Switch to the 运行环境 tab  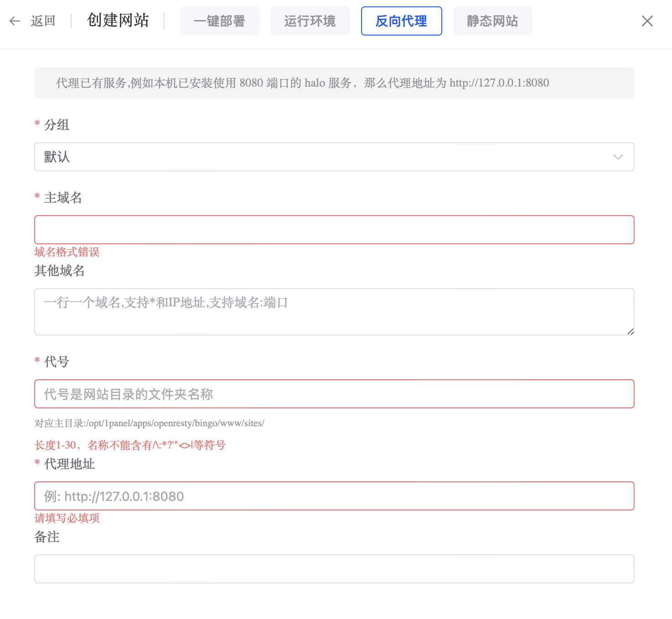(x=310, y=21)
